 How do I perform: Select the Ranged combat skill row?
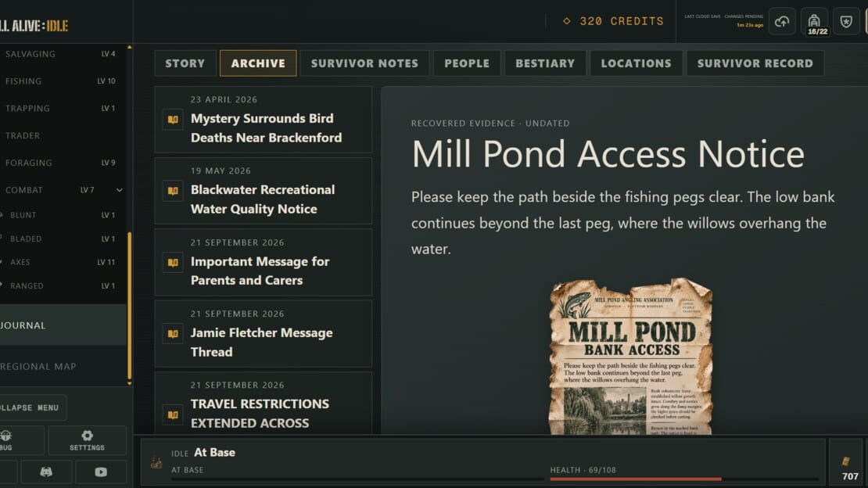click(63, 285)
